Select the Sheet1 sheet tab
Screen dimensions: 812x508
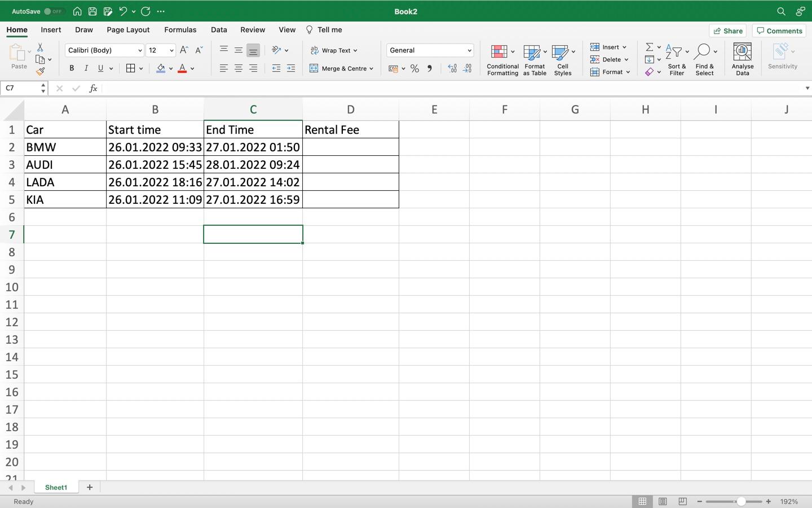56,487
